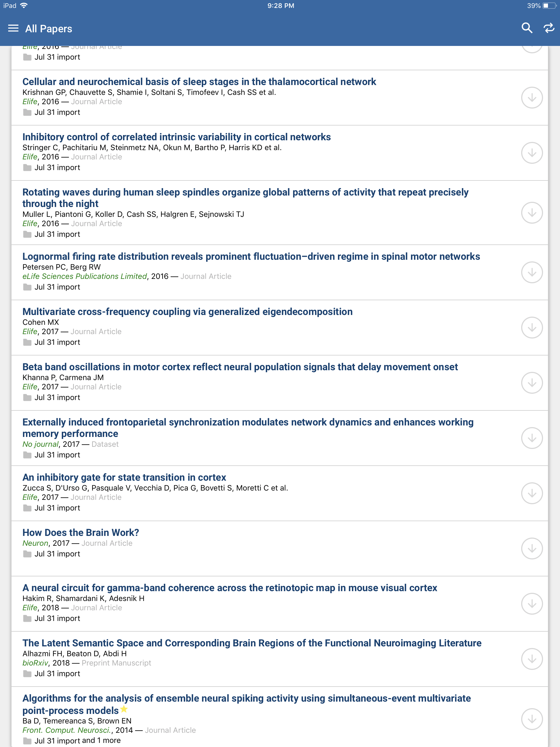This screenshot has height=747, width=560.
Task: Download the How Does the Brain Work paper
Action: [532, 548]
